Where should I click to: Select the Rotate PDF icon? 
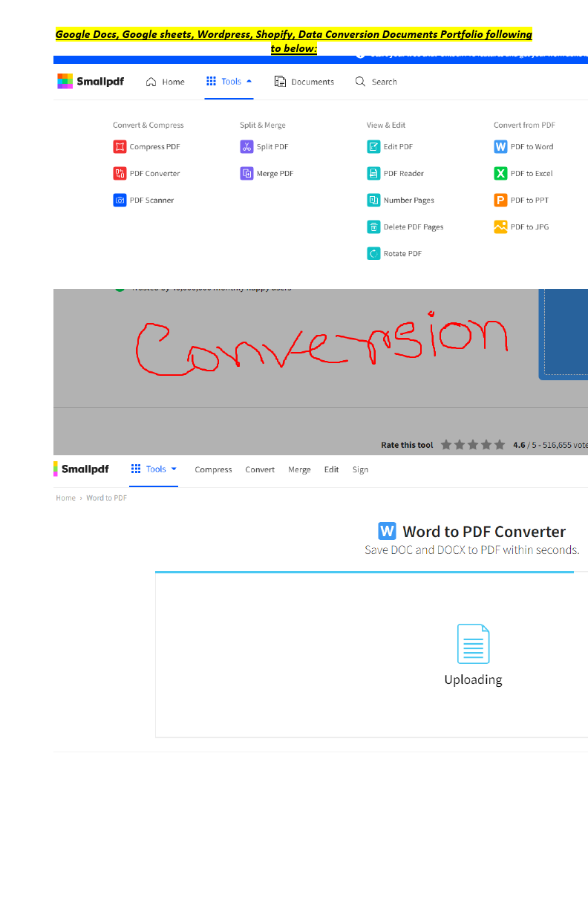coord(373,254)
